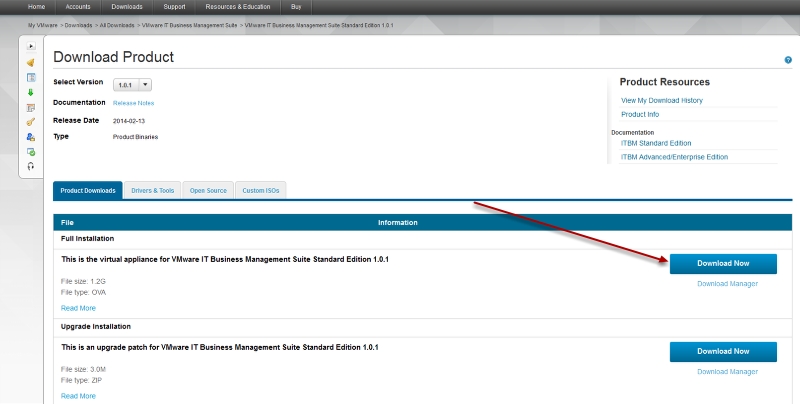Click View My Download History link
The image size is (800, 404).
point(662,100)
